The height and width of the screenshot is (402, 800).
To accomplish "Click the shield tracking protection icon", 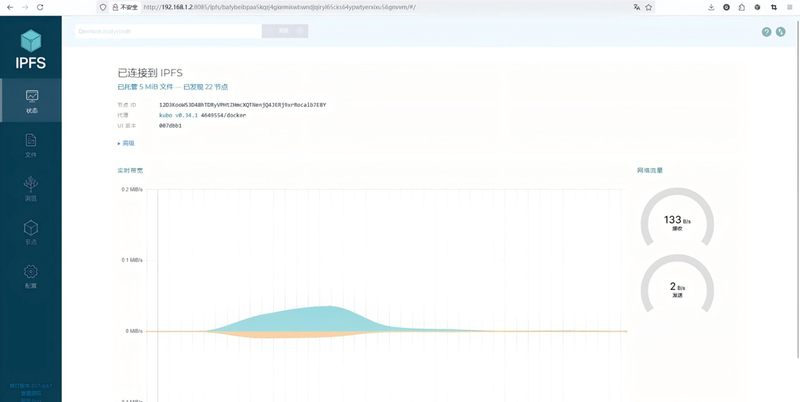I will (x=103, y=7).
